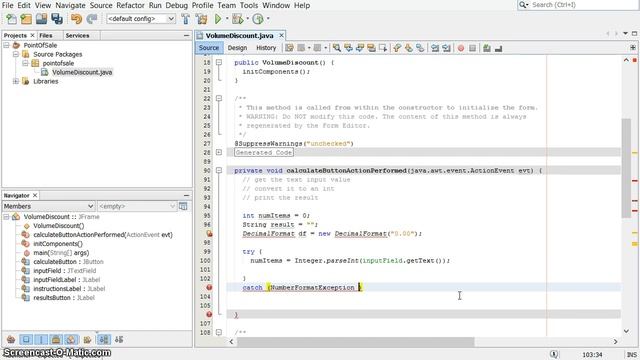The image size is (640, 360).
Task: Click the Shift Line Right icon
Action: pyautogui.click(x=446, y=48)
